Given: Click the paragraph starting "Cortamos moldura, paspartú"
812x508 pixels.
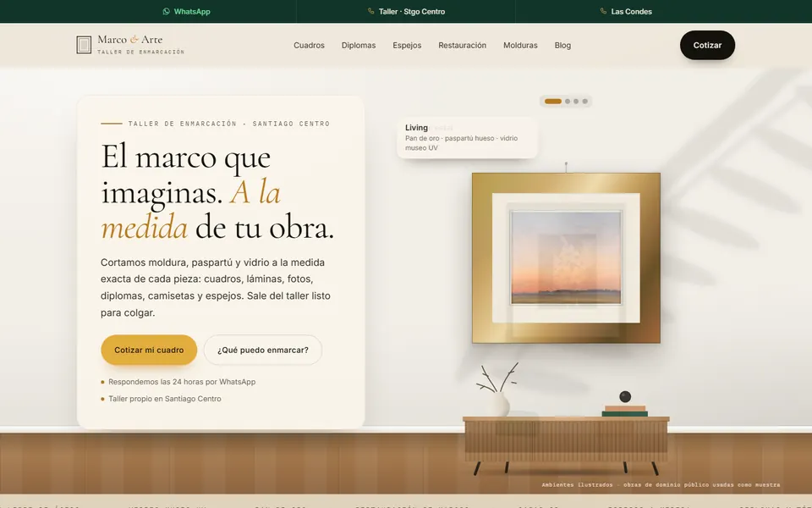Looking at the screenshot, I should coord(216,287).
